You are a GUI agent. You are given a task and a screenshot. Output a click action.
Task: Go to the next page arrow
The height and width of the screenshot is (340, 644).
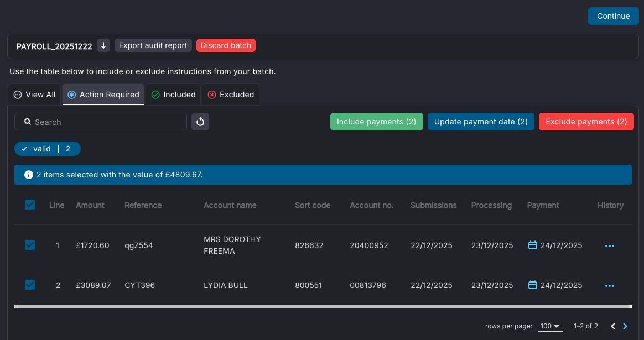(625, 326)
